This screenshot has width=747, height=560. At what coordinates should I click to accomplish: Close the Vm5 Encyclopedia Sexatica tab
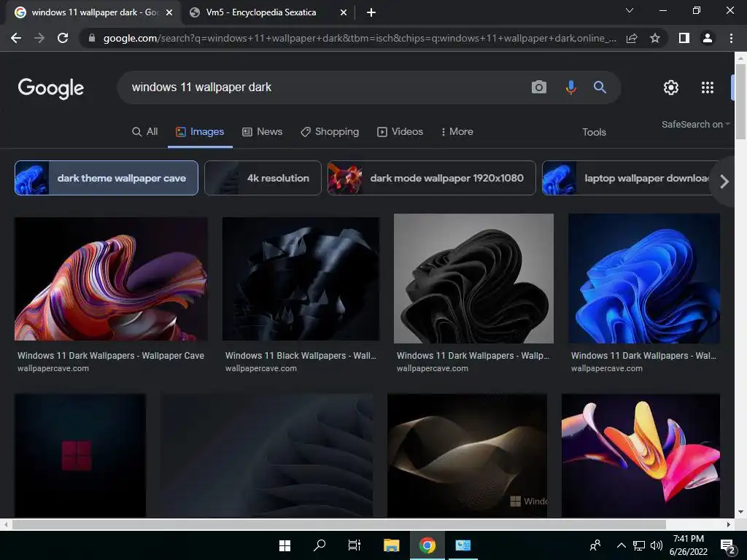[344, 12]
